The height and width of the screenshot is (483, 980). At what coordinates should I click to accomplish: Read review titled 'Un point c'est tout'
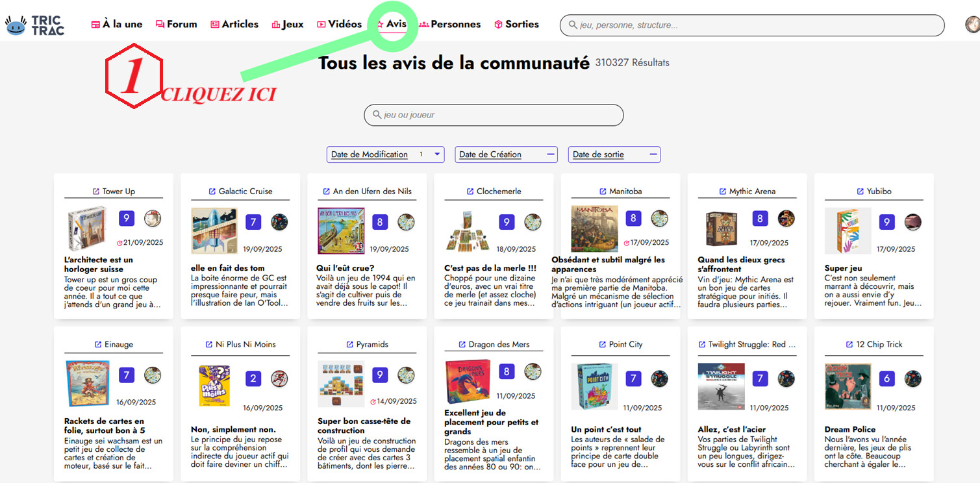[x=606, y=429]
